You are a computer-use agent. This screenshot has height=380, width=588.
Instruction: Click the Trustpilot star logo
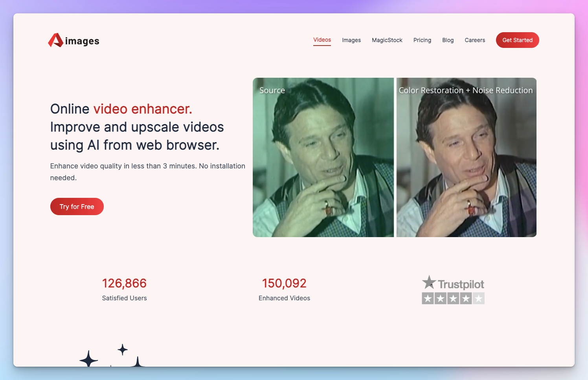click(x=429, y=282)
